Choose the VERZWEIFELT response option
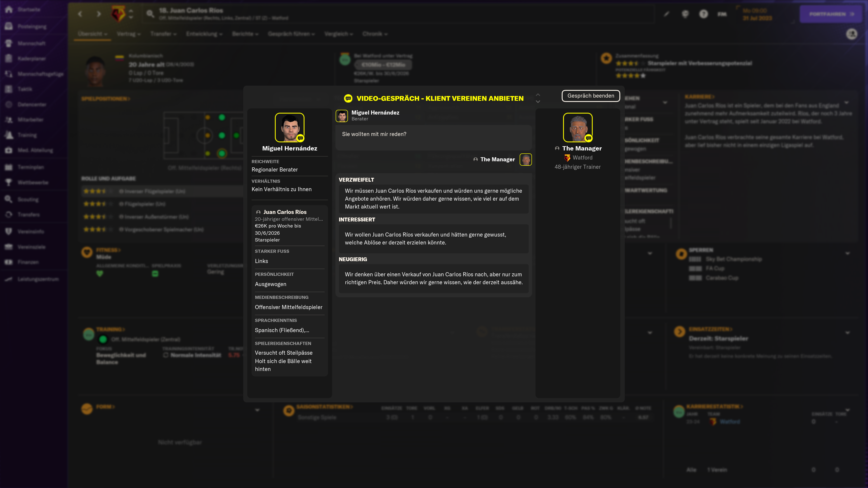The image size is (868, 488). click(433, 199)
